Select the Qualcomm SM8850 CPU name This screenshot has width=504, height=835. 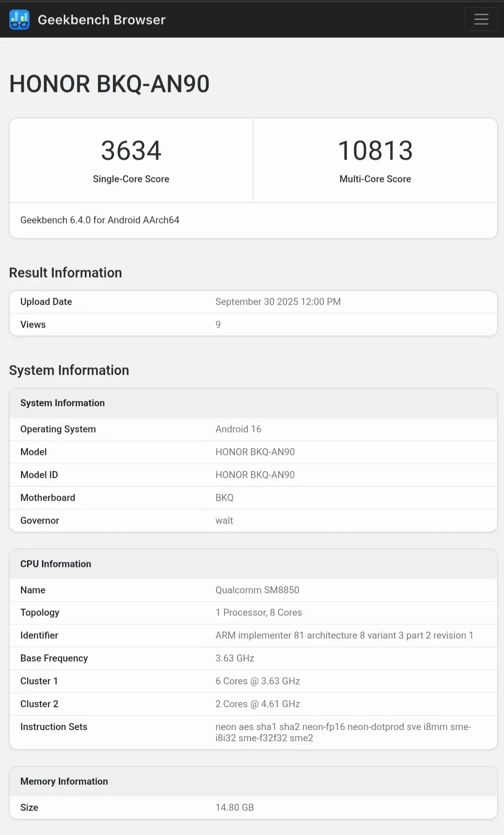point(257,590)
